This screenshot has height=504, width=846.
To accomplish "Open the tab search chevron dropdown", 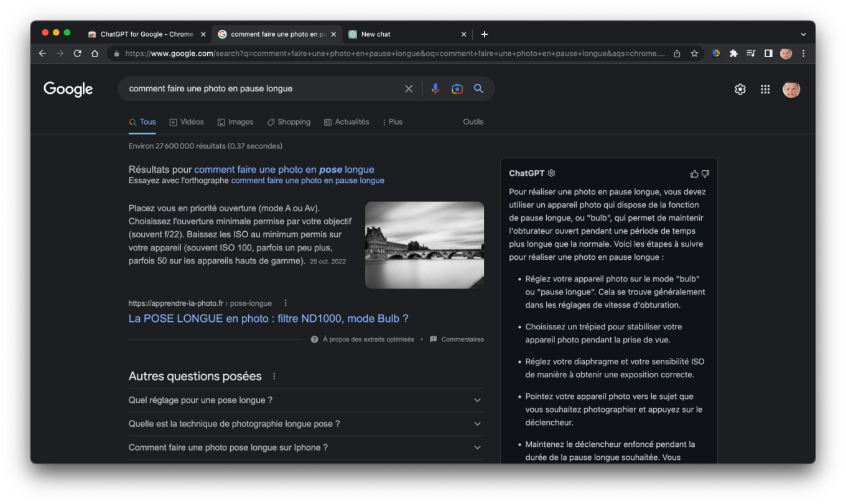I will [803, 34].
